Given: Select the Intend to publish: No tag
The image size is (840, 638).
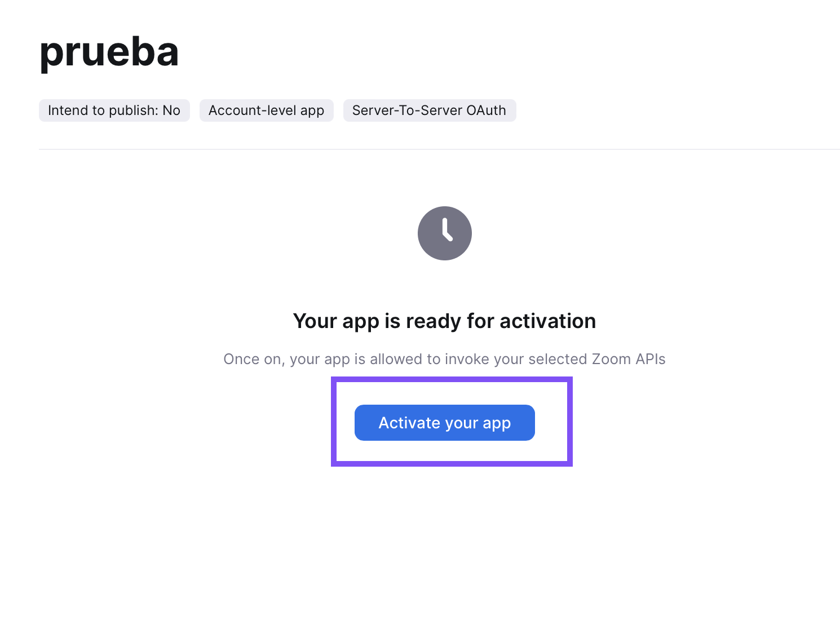Looking at the screenshot, I should [x=114, y=110].
